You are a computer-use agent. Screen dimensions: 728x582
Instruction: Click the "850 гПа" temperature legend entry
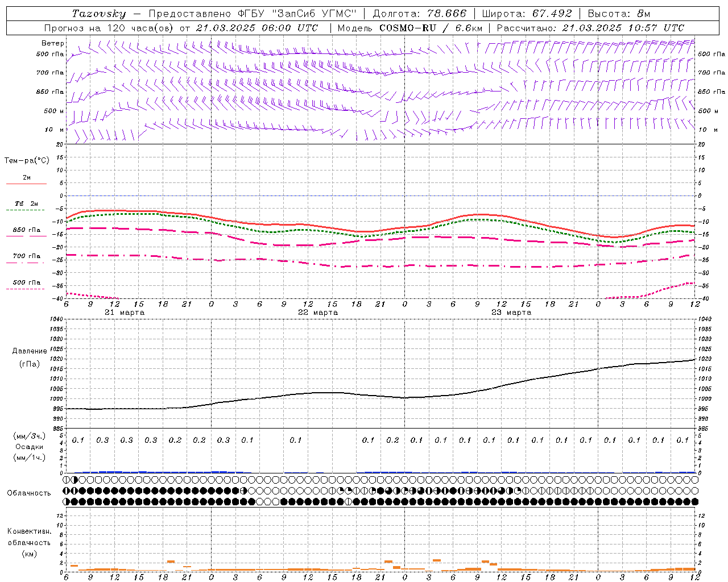pos(27,230)
